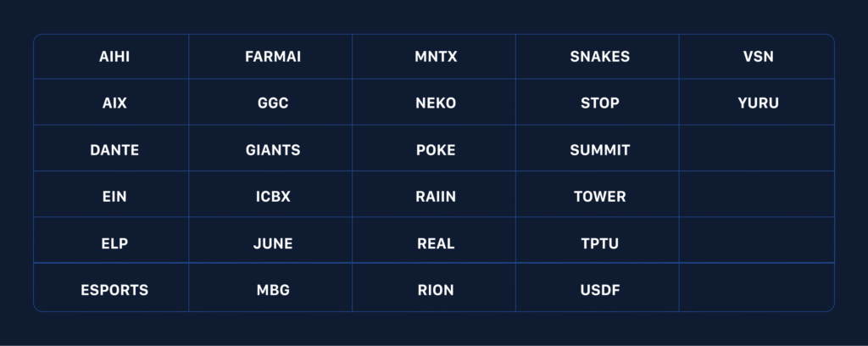This screenshot has height=346, width=868.
Task: Select the STOP ticker cell
Action: point(599,103)
